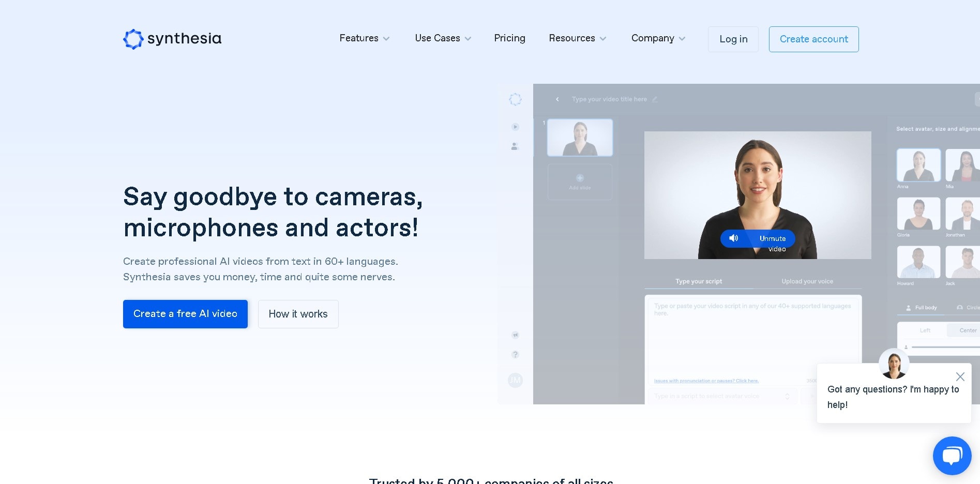This screenshot has height=484, width=980.
Task: Open the chat widget bubble
Action: pos(952,456)
